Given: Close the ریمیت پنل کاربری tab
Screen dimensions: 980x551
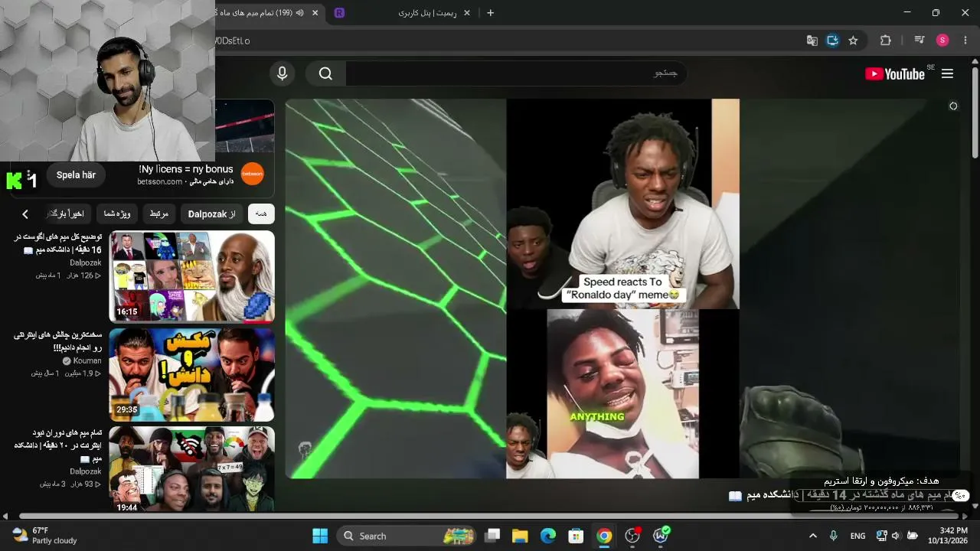Looking at the screenshot, I should (467, 13).
